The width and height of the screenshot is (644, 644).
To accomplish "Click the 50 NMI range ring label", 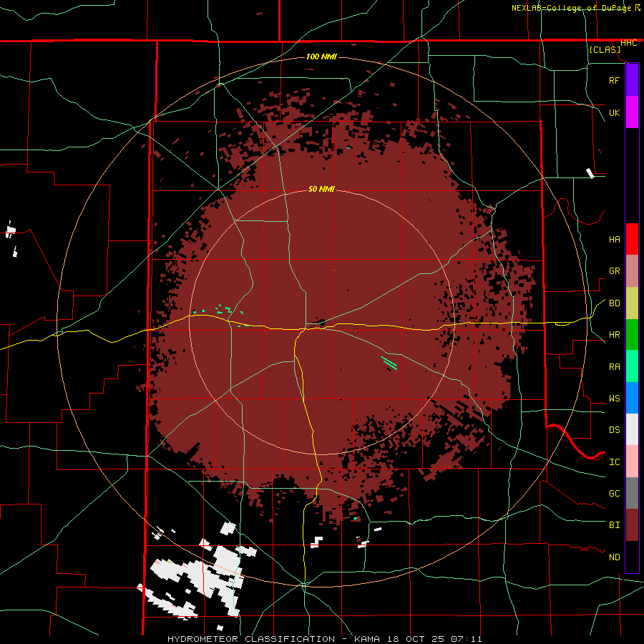I will point(321,190).
